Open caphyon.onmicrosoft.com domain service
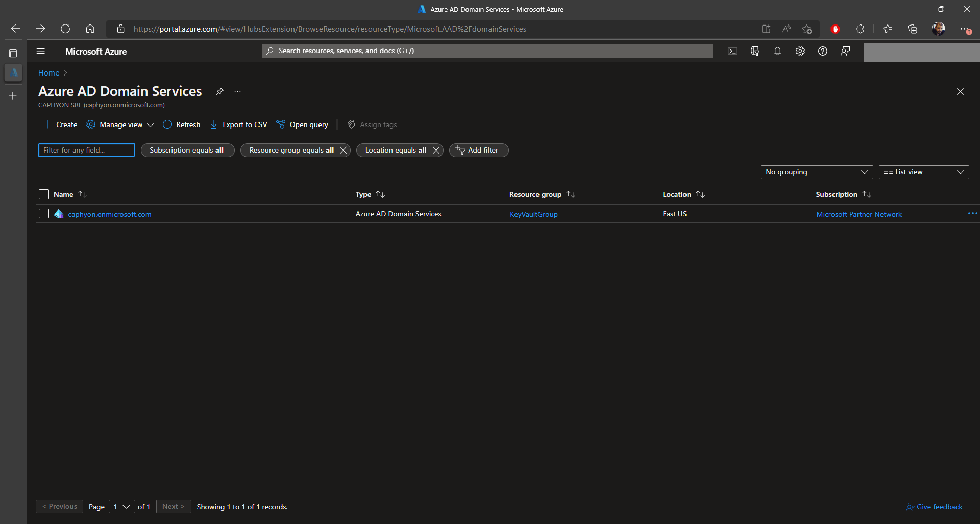 pyautogui.click(x=110, y=214)
